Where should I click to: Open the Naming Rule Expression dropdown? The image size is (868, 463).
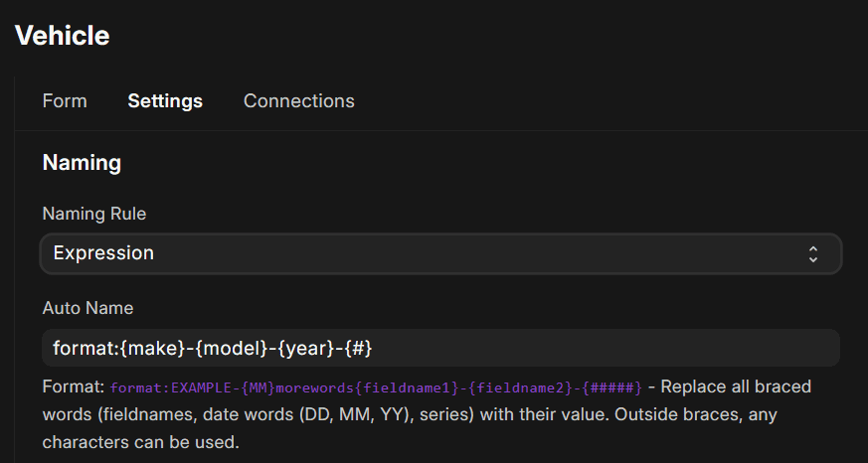coord(440,253)
